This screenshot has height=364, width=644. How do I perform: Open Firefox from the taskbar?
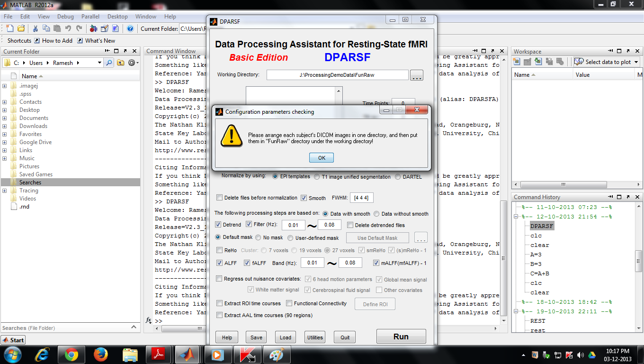100,354
